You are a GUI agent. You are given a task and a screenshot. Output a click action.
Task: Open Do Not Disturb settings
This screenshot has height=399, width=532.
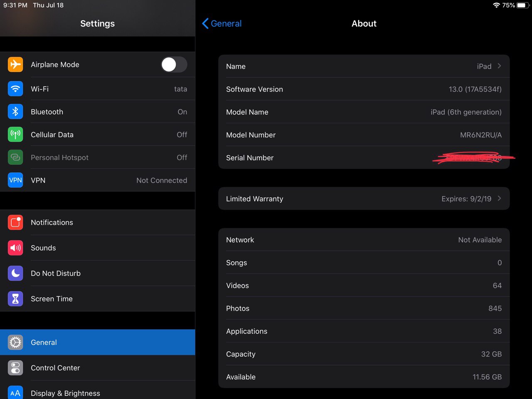(x=98, y=273)
